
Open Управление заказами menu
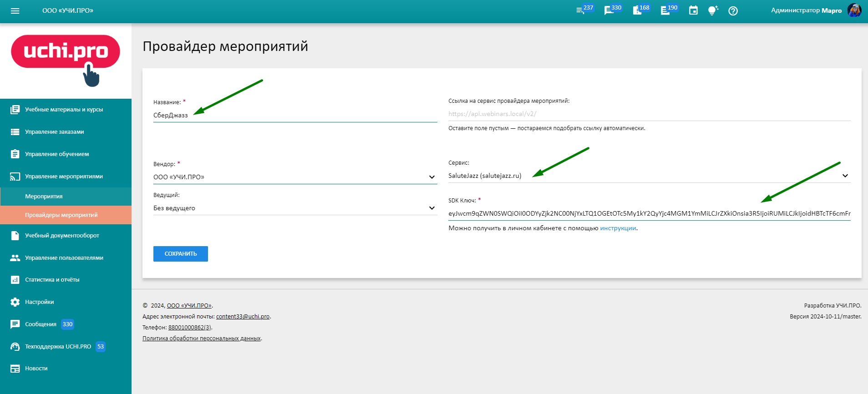(66, 132)
